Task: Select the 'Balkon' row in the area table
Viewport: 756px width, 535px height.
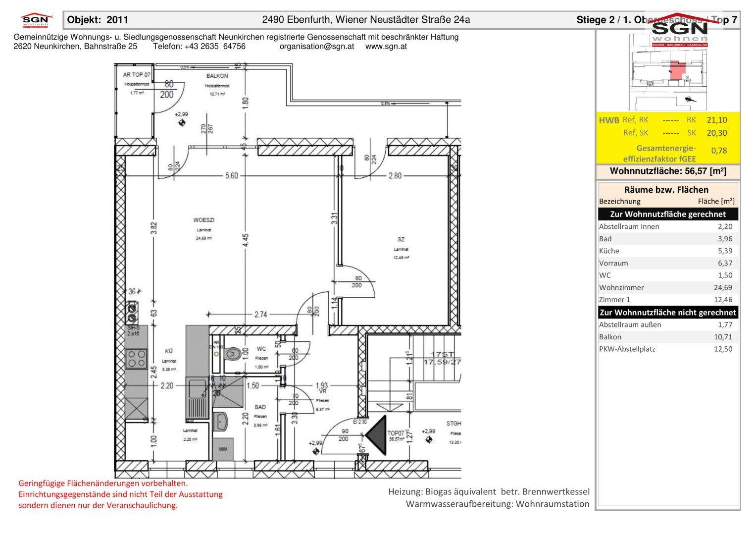Action: [668, 337]
